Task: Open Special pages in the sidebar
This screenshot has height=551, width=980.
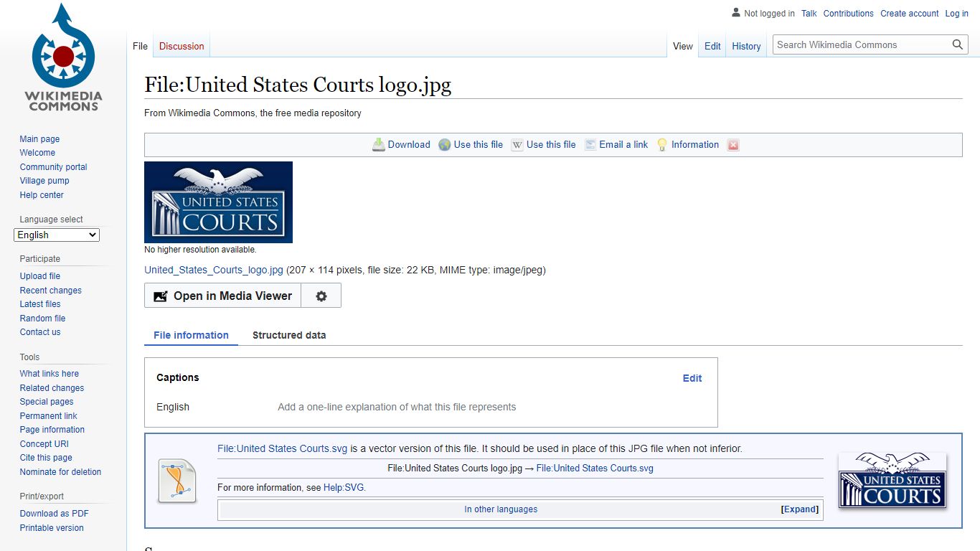Action: [47, 402]
